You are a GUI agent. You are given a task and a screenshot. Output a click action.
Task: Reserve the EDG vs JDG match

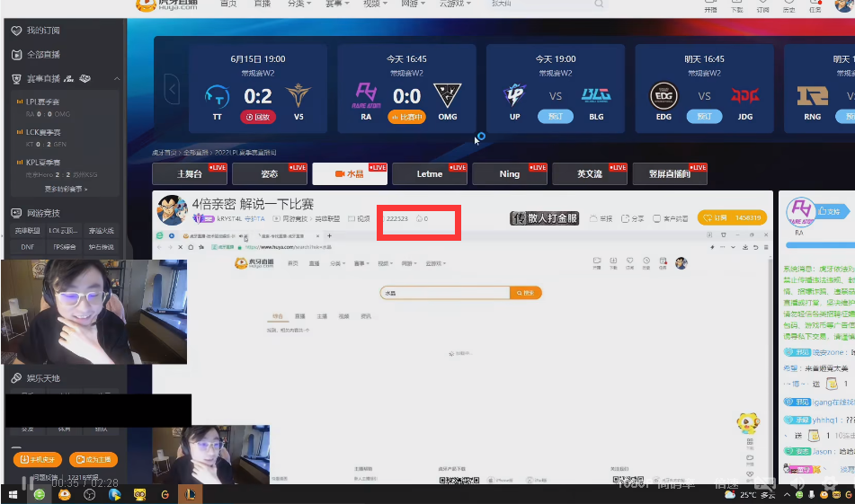(704, 117)
